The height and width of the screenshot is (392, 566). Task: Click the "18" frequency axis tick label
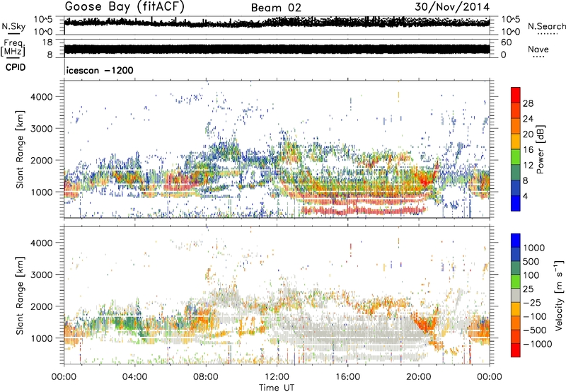pos(47,42)
